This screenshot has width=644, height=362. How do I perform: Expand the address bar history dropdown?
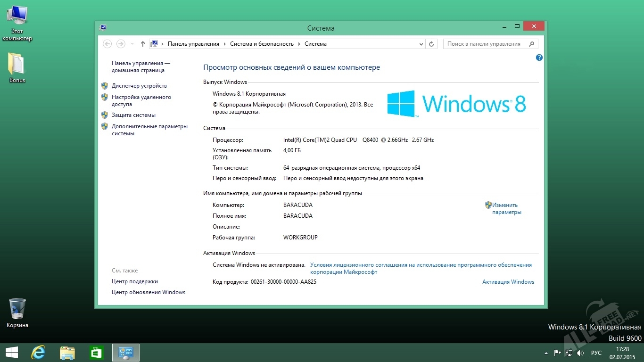[421, 44]
